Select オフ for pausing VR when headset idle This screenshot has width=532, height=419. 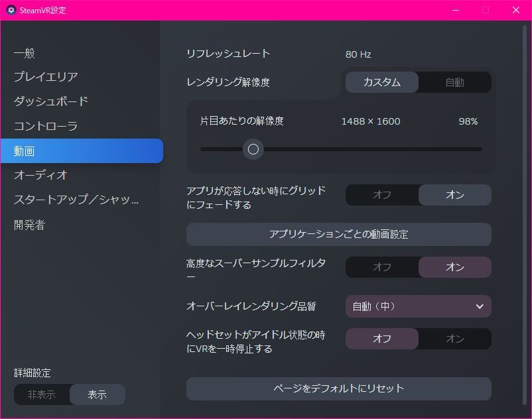(381, 339)
